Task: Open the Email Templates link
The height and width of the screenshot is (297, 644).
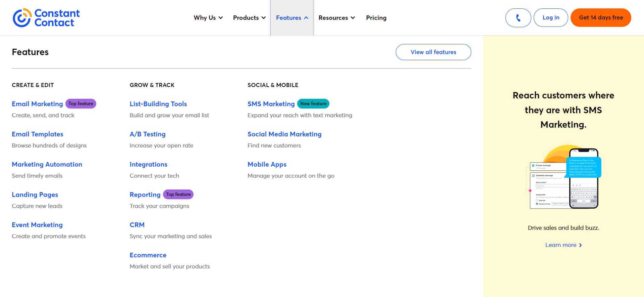Action: click(x=38, y=134)
